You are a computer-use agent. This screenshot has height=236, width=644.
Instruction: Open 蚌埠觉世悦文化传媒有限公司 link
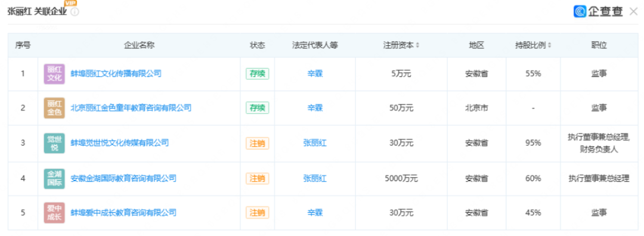[120, 143]
